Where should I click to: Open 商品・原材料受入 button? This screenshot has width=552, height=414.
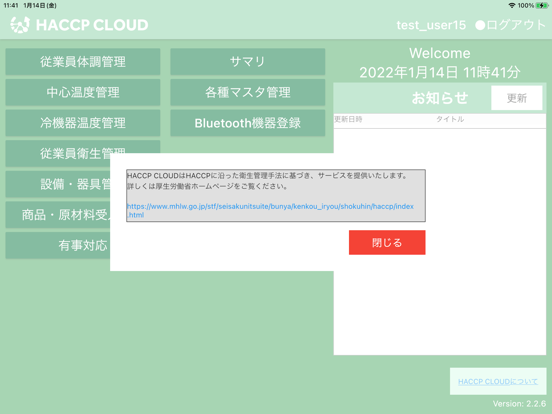point(58,215)
